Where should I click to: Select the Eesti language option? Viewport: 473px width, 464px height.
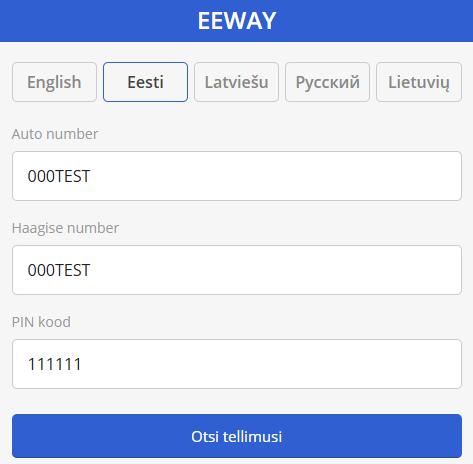tap(145, 82)
